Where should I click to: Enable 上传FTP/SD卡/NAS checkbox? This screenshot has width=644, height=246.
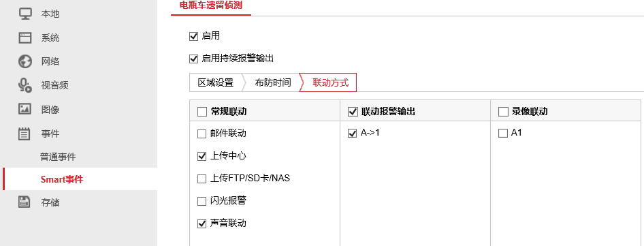pos(202,179)
